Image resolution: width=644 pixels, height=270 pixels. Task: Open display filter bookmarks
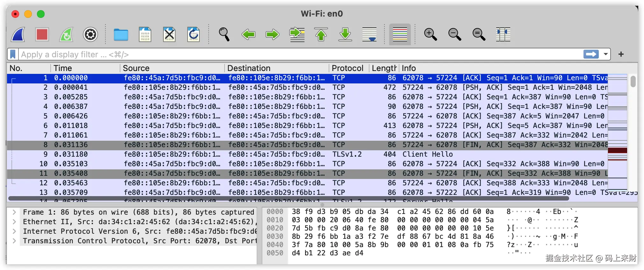click(13, 54)
